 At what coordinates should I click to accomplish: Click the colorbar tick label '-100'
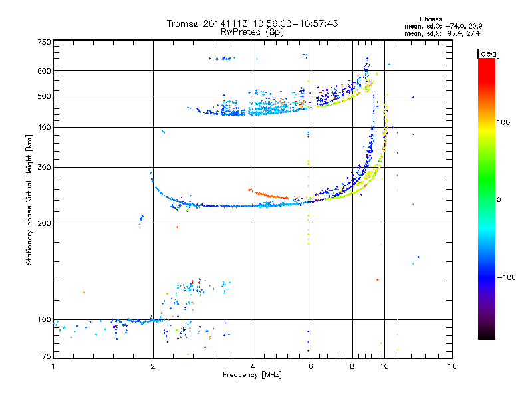[506, 277]
